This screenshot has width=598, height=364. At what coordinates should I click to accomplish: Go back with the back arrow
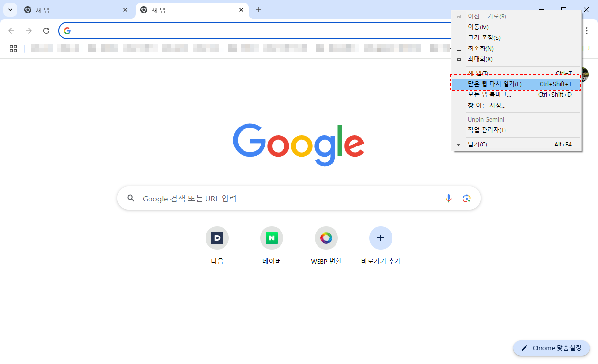click(11, 31)
